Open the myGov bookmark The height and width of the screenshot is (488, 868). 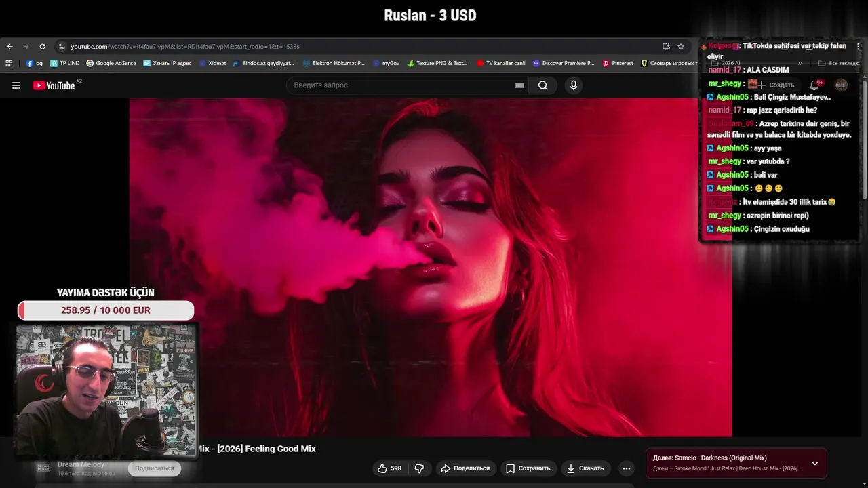point(386,63)
